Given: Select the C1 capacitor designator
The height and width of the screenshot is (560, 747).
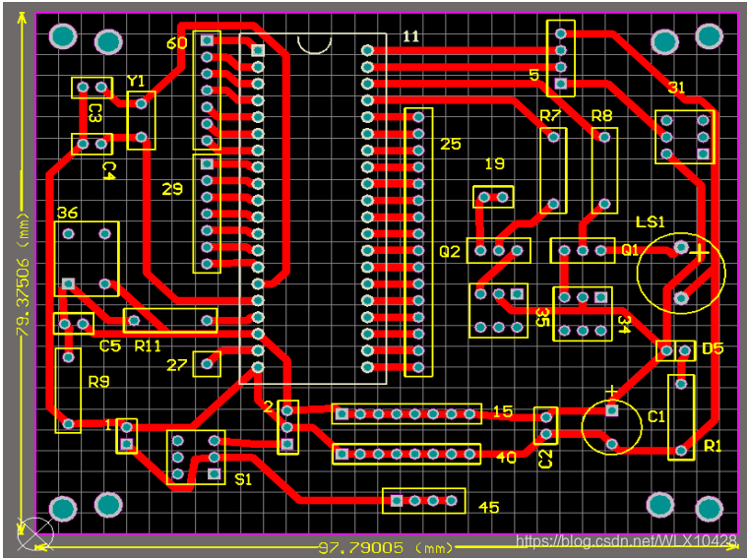Looking at the screenshot, I should [x=656, y=416].
